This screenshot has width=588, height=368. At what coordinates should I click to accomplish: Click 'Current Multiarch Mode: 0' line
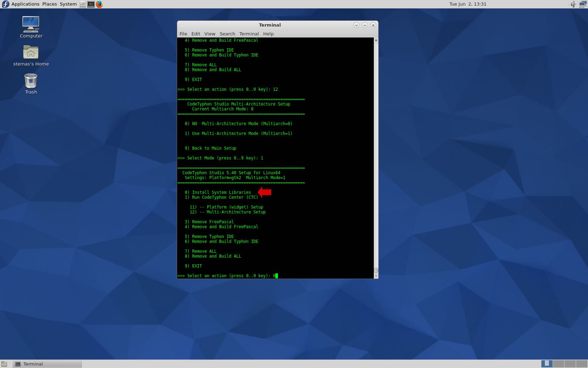[x=223, y=109]
